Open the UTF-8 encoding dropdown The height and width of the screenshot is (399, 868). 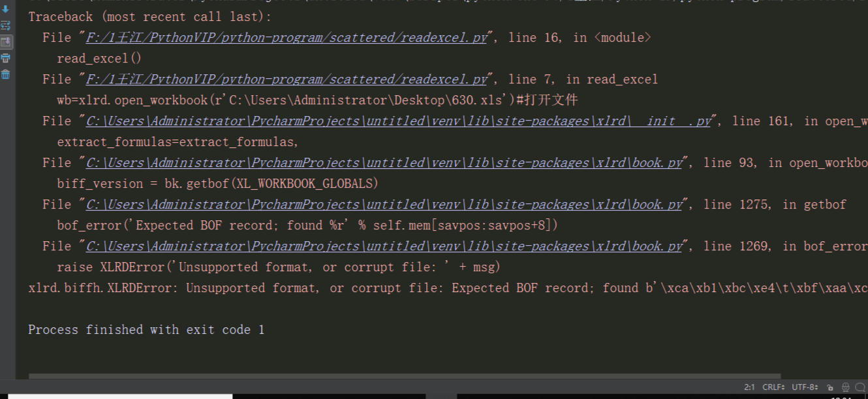click(x=805, y=387)
